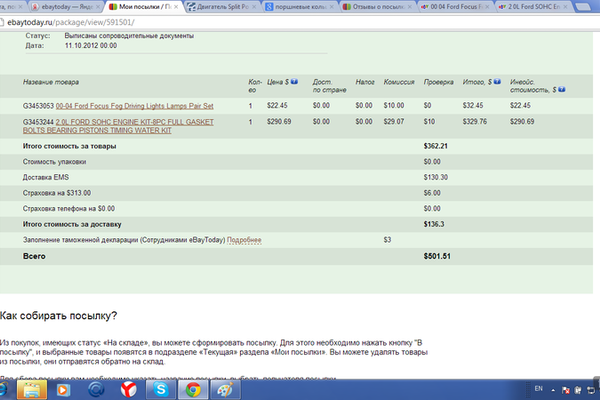Image resolution: width=600 pixels, height=400 pixels.
Task: Click the engine kit price $290.69
Action: pos(279,121)
